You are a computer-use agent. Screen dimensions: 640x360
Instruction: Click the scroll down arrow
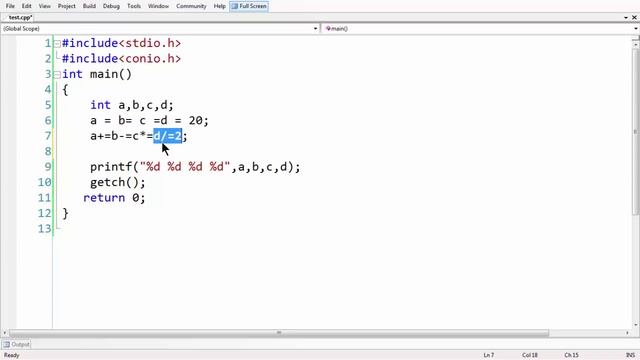click(636, 325)
